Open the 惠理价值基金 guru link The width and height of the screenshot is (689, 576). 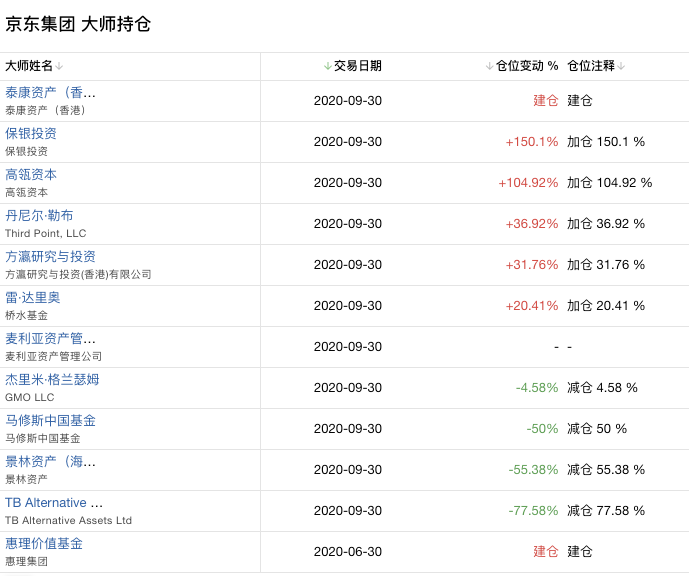click(44, 543)
